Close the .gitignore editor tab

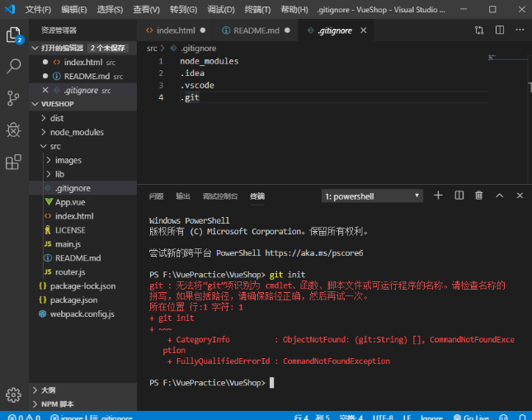[x=364, y=31]
